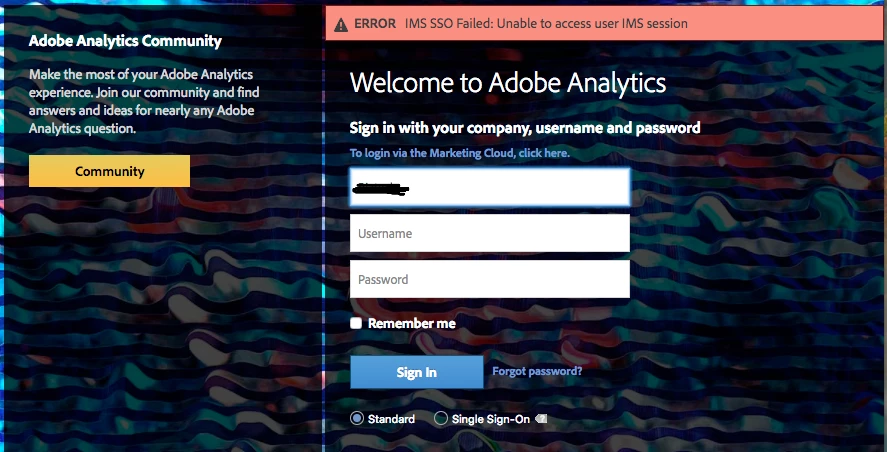Click 'Sign in with your company' instruction text
Viewport: 887px width, 452px height.
coord(525,128)
